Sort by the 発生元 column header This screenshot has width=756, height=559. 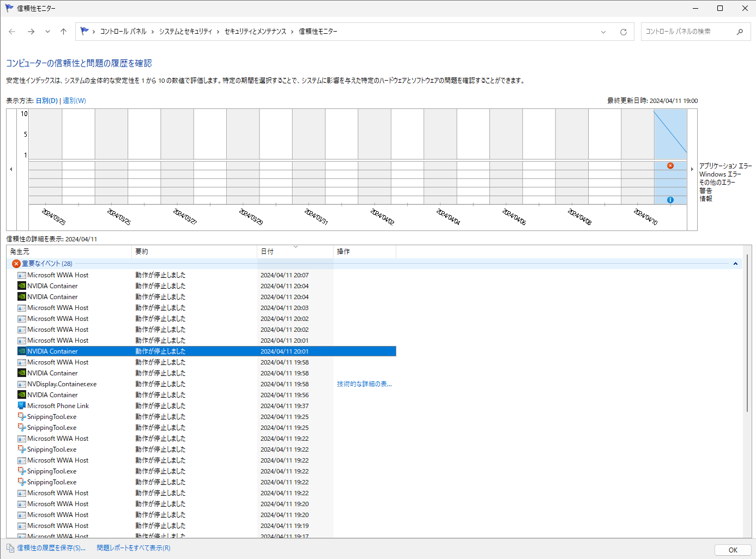tap(69, 252)
